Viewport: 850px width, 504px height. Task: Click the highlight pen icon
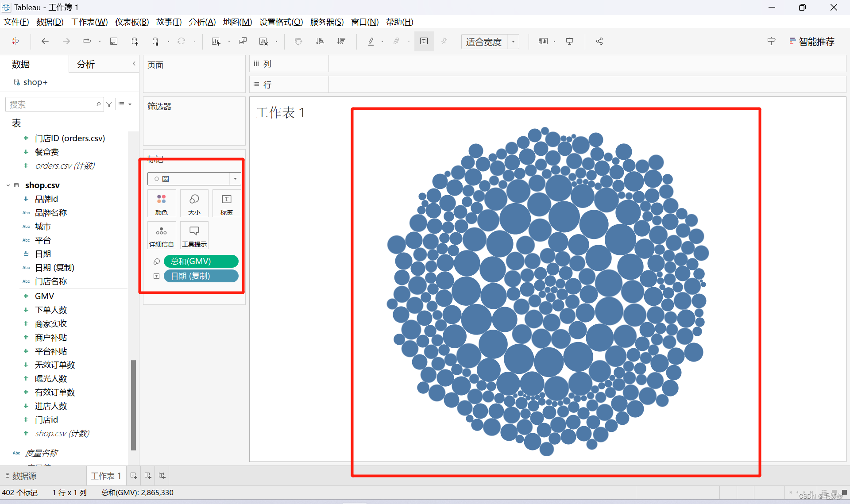click(371, 41)
